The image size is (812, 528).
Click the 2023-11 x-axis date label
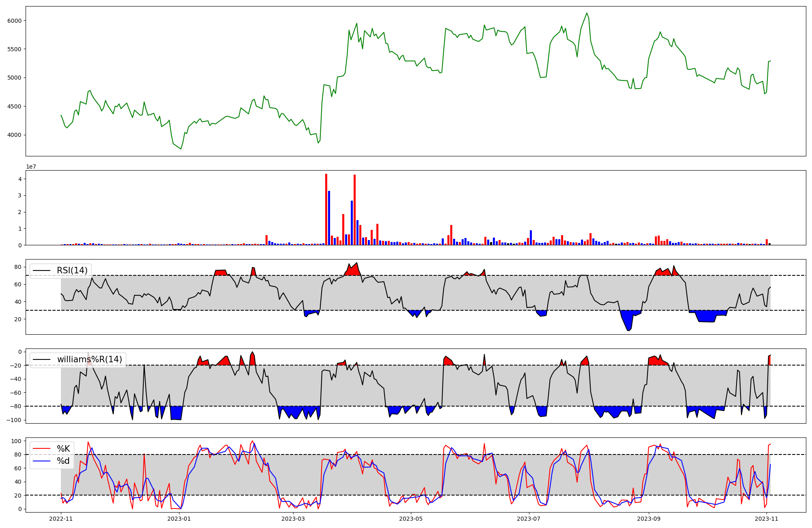767,519
